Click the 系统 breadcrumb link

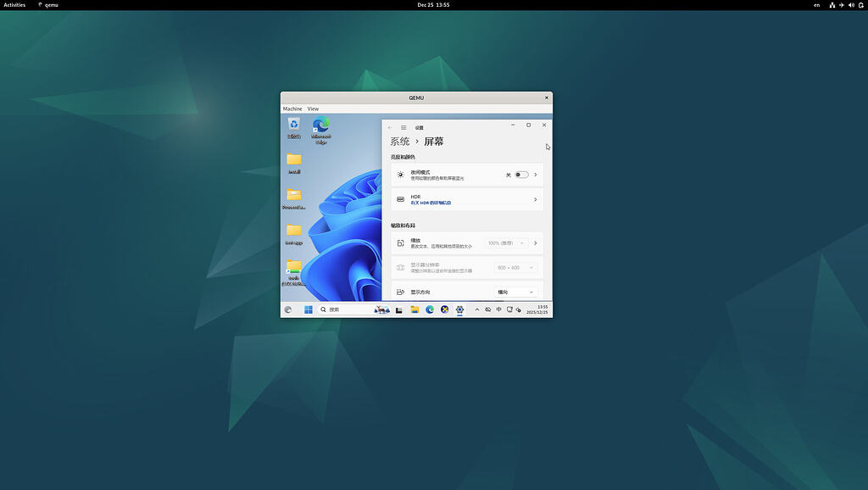(400, 142)
